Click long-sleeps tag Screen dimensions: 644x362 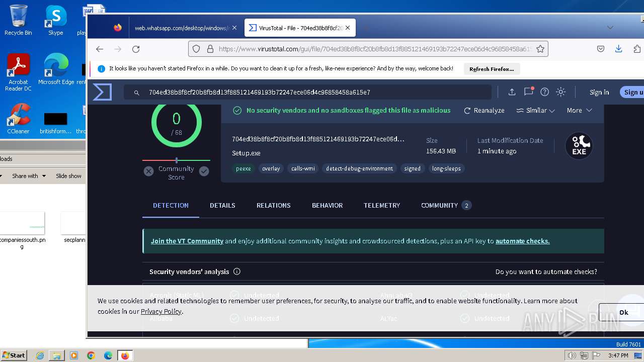(446, 168)
